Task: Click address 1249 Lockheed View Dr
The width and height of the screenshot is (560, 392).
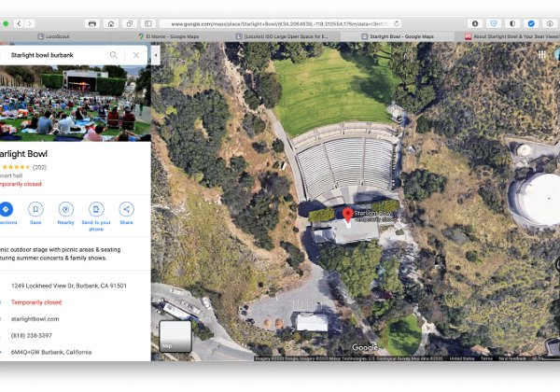Action: (x=68, y=286)
